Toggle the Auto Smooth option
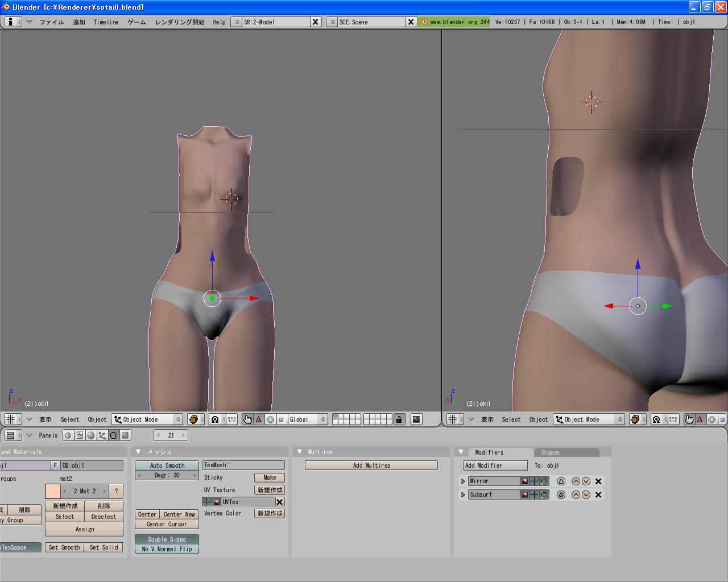This screenshot has height=582, width=728. (167, 465)
